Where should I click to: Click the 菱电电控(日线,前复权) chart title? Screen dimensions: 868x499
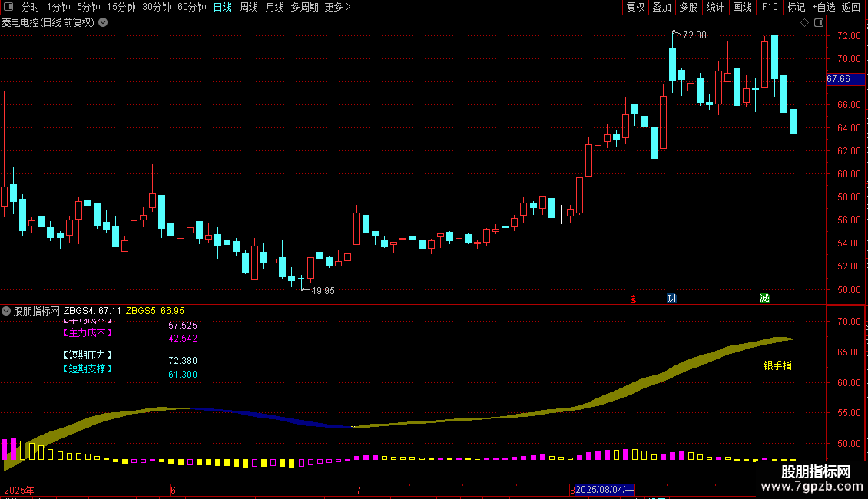(48, 23)
